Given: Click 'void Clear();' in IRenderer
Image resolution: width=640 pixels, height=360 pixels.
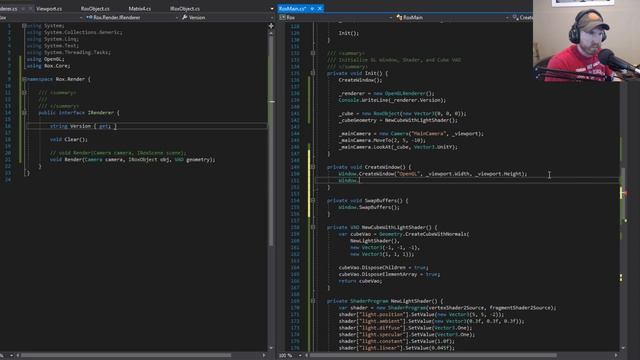Looking at the screenshot, I should [69, 140].
